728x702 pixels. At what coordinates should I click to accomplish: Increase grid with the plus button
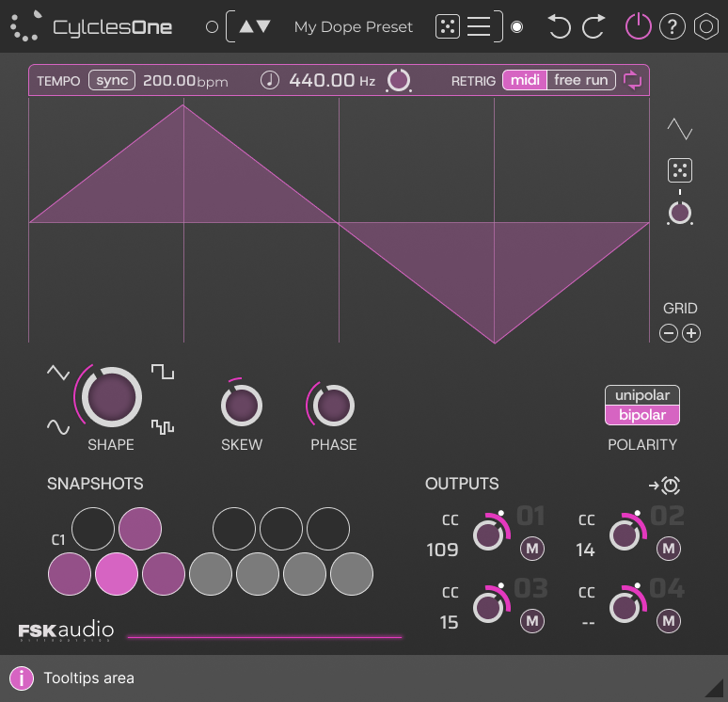click(x=691, y=333)
